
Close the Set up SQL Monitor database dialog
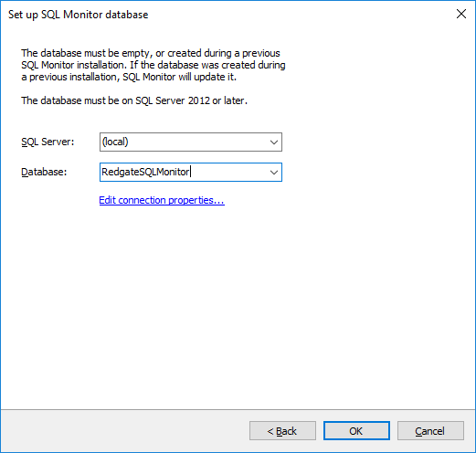click(461, 14)
